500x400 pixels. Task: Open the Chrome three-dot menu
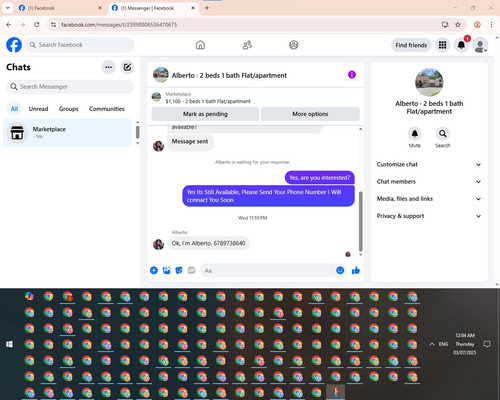coord(491,25)
